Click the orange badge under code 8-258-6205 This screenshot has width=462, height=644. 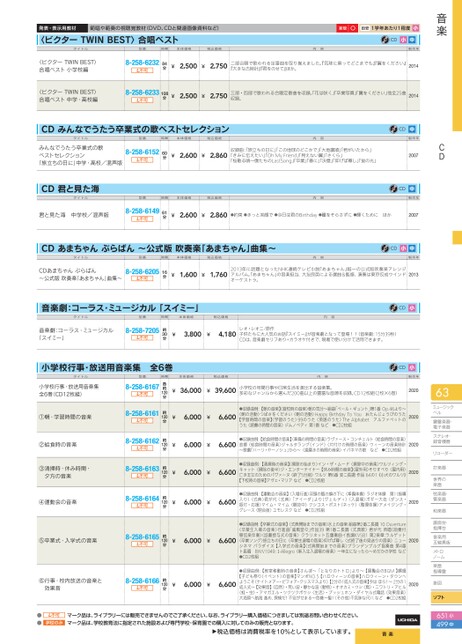(142, 279)
